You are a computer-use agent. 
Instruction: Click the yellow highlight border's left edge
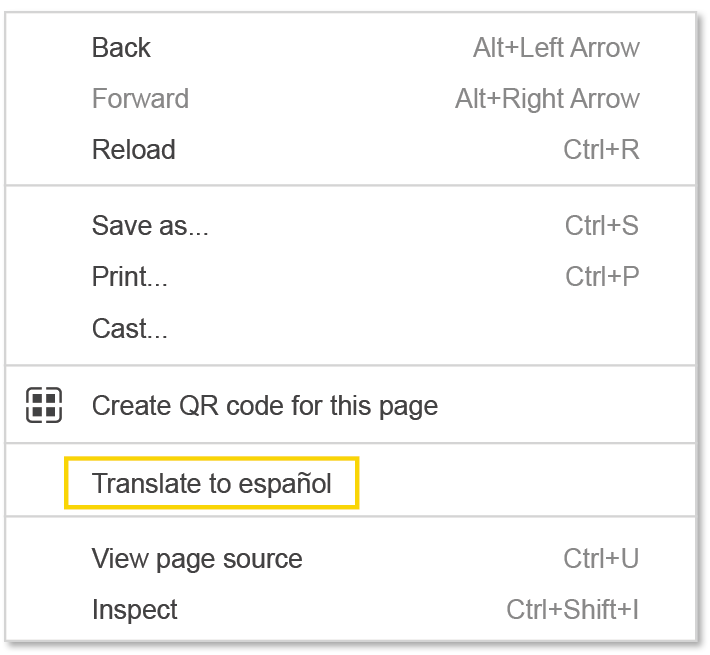[66, 484]
